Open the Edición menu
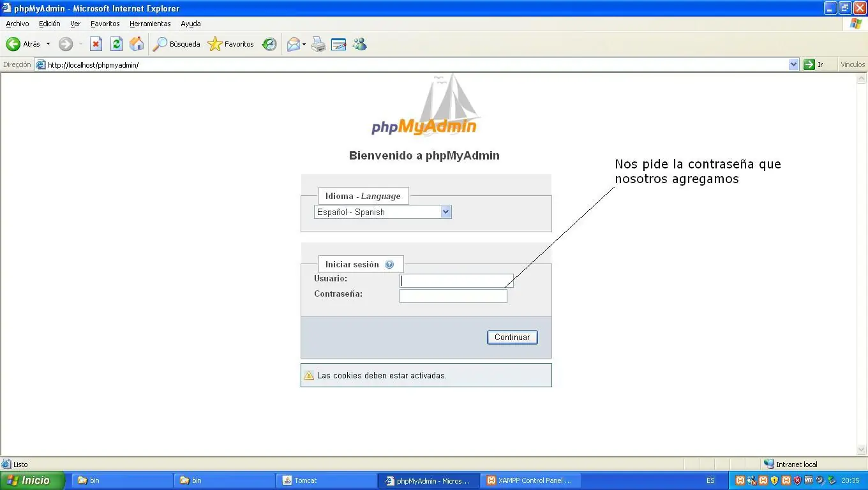This screenshot has width=868, height=490. pos(49,24)
